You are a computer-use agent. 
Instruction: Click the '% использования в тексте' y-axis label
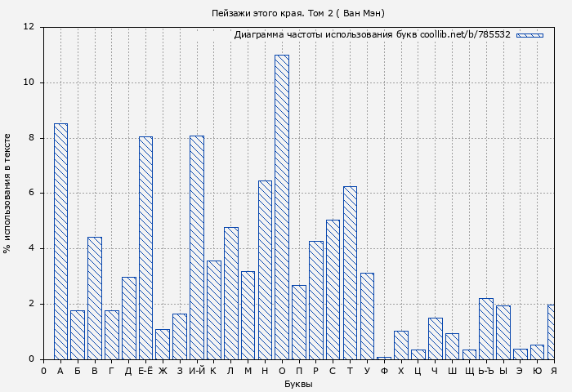(x=7, y=193)
